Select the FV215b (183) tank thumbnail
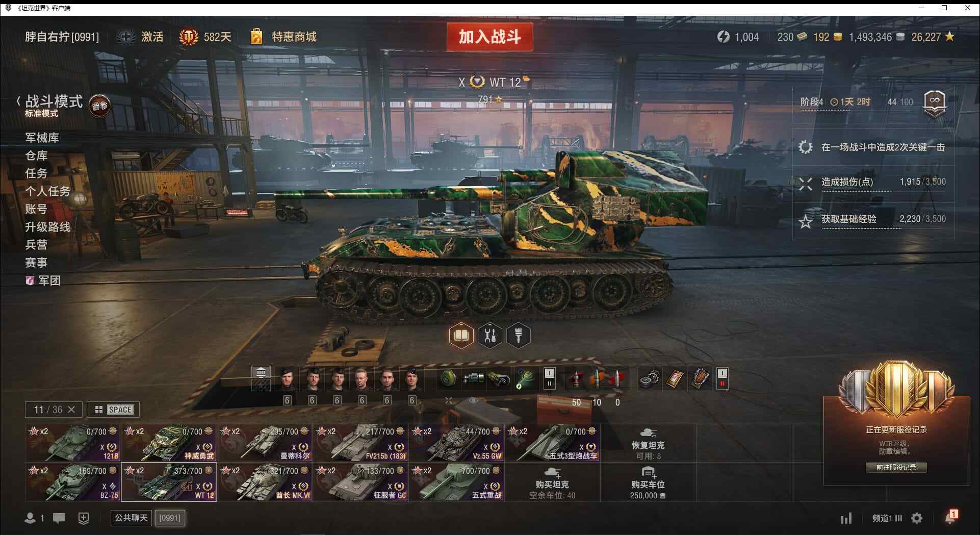The height and width of the screenshot is (535, 980). pos(361,443)
